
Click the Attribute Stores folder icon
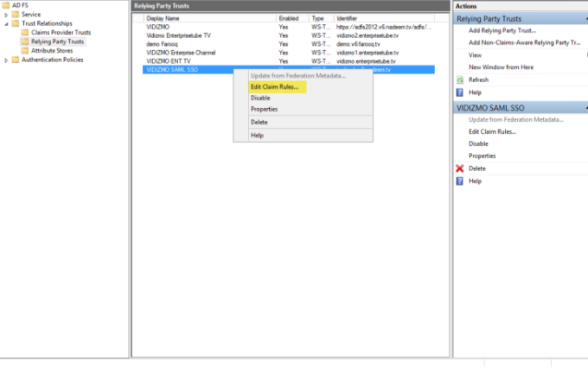[25, 51]
